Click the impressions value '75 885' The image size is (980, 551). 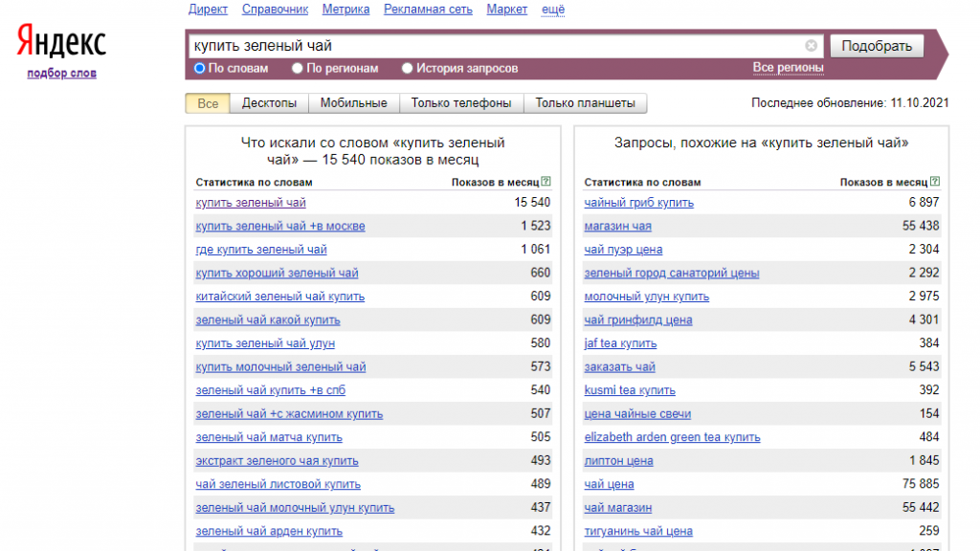click(921, 484)
